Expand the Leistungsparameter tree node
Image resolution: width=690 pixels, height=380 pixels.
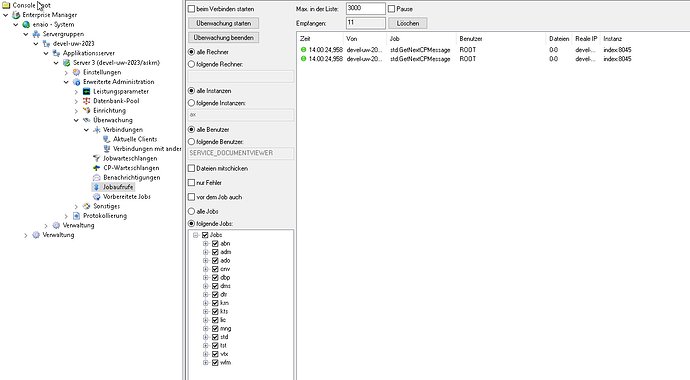[x=77, y=92]
